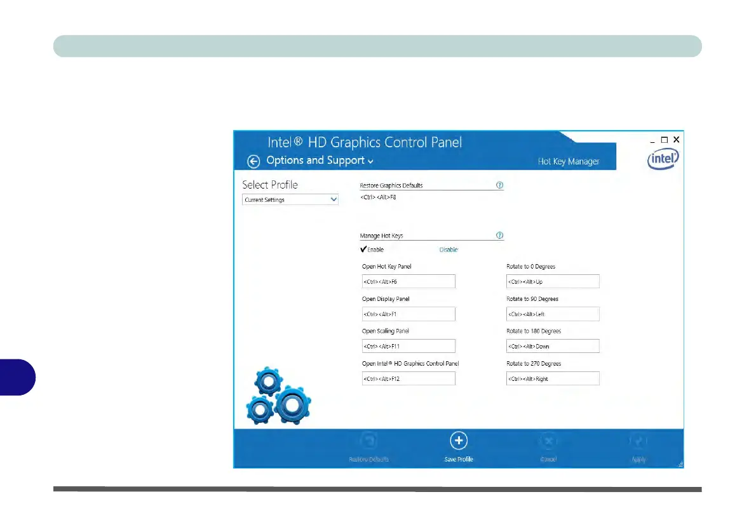Screen dimensions: 756x532
Task: Click the Rotate to 180 Degrees field
Action: click(553, 346)
